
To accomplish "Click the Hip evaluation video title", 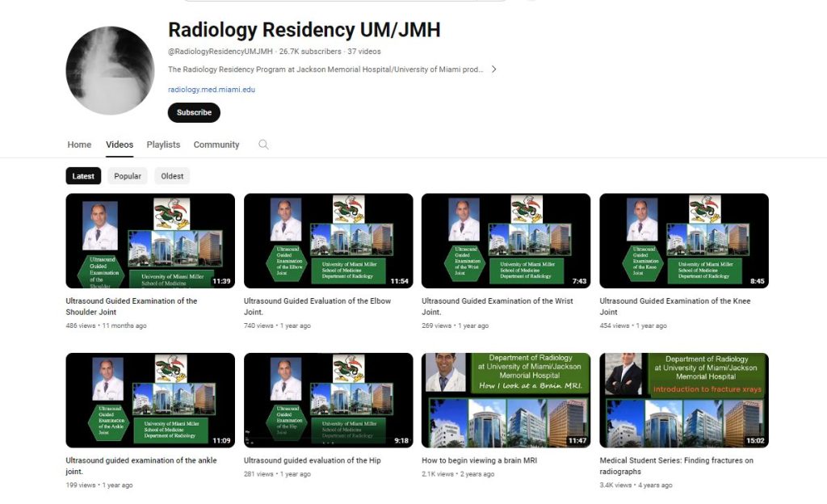I will 312,460.
